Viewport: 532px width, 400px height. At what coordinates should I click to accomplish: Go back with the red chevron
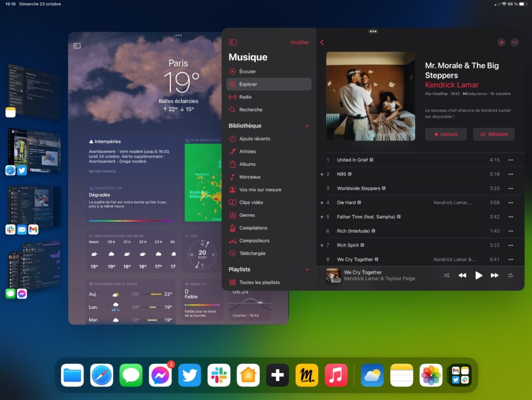tap(322, 43)
